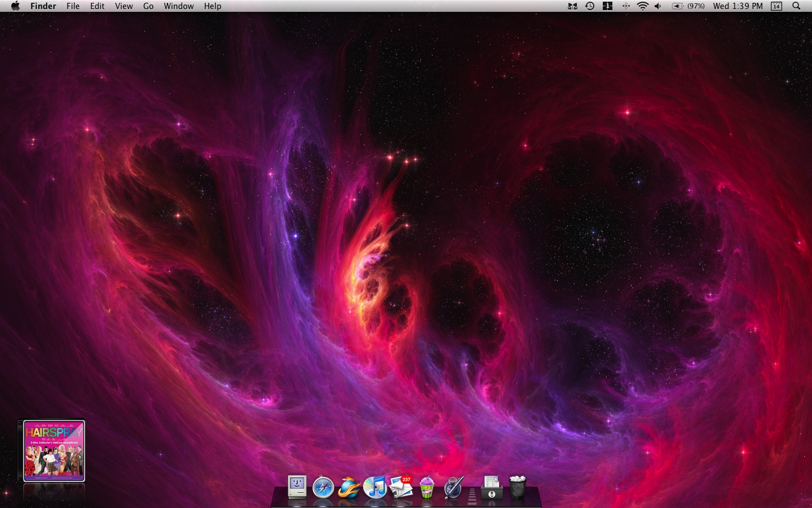The width and height of the screenshot is (812, 508).
Task: Click the butterfly menu bar icon
Action: click(x=572, y=6)
